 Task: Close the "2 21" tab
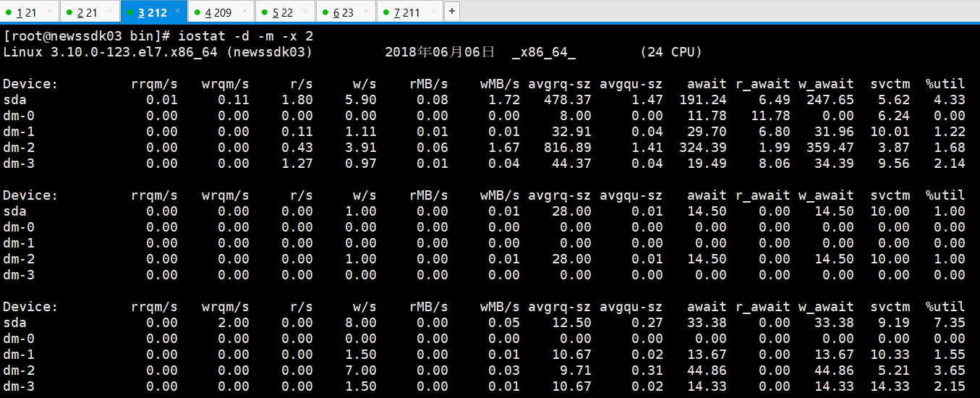pos(110,12)
